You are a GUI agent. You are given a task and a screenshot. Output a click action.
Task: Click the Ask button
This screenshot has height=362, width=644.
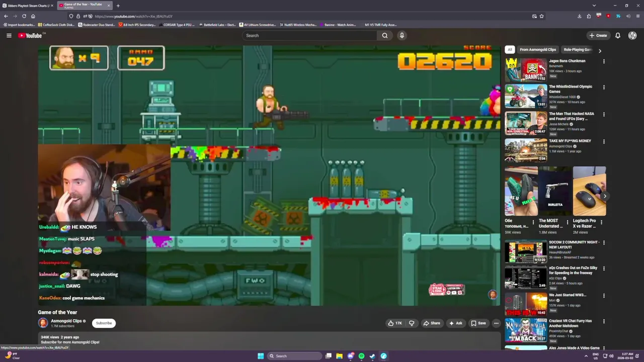tap(456, 323)
